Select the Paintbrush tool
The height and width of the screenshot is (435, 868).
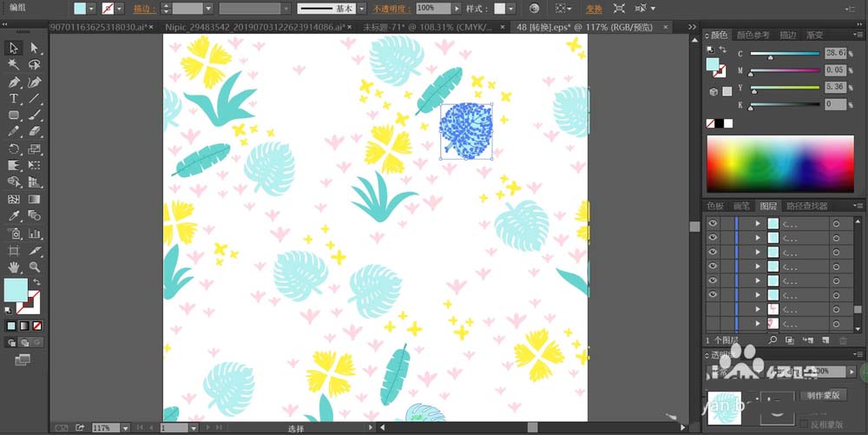[35, 115]
